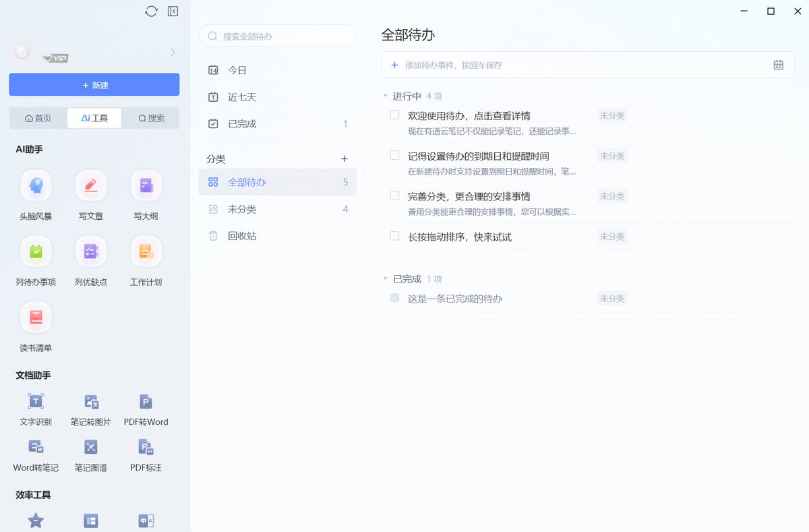
Task: Click the 搜索全部待办 search field
Action: tap(277, 35)
